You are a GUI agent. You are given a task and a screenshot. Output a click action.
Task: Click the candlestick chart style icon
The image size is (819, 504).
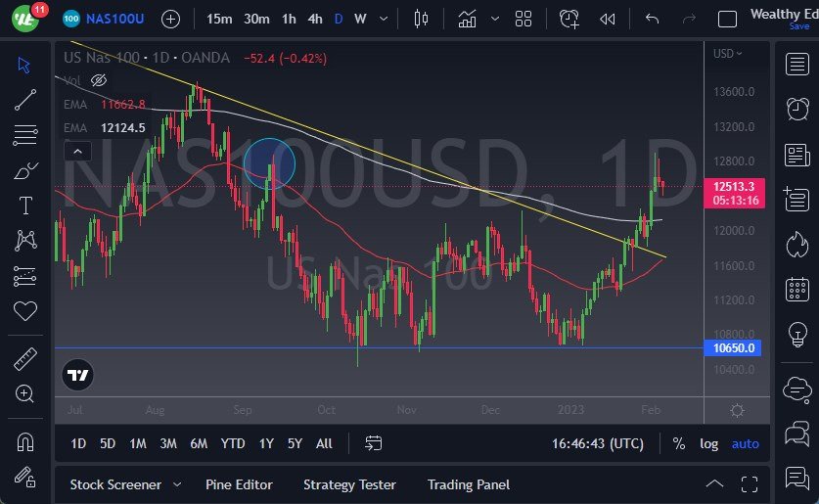point(422,19)
